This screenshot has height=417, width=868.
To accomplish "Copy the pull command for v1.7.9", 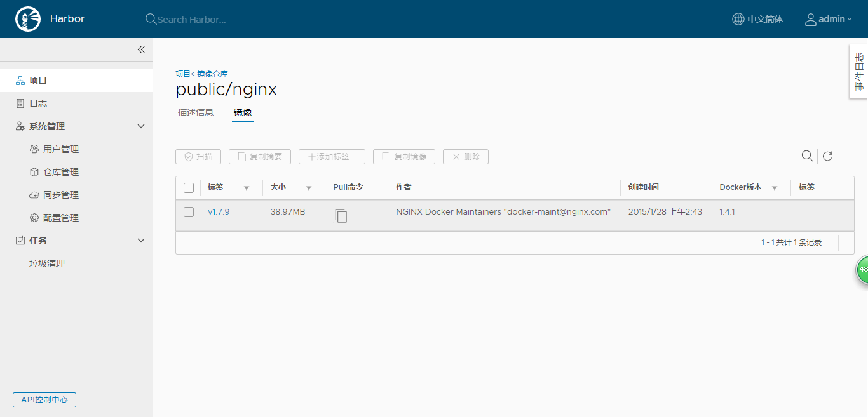I will point(341,216).
